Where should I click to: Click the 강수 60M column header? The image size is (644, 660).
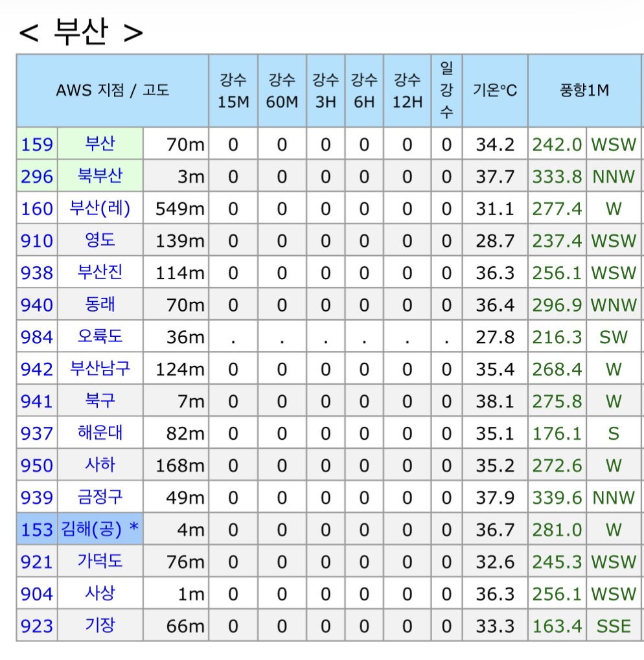pos(282,91)
